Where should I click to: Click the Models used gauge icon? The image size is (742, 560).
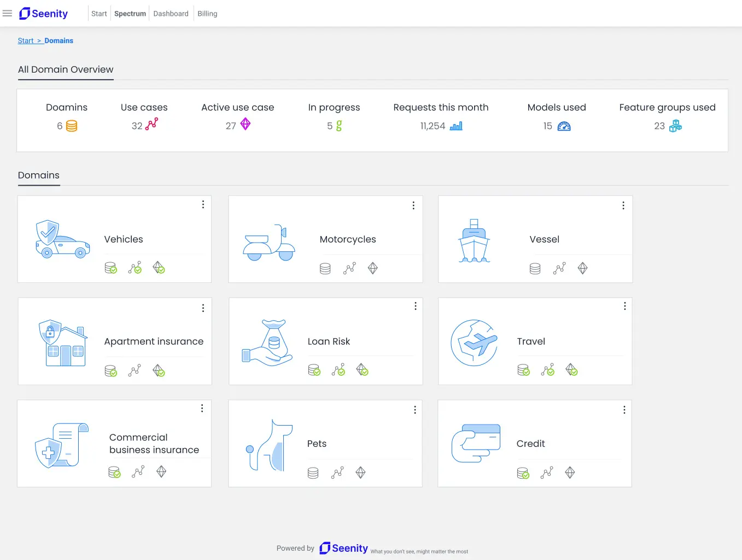coord(564,126)
